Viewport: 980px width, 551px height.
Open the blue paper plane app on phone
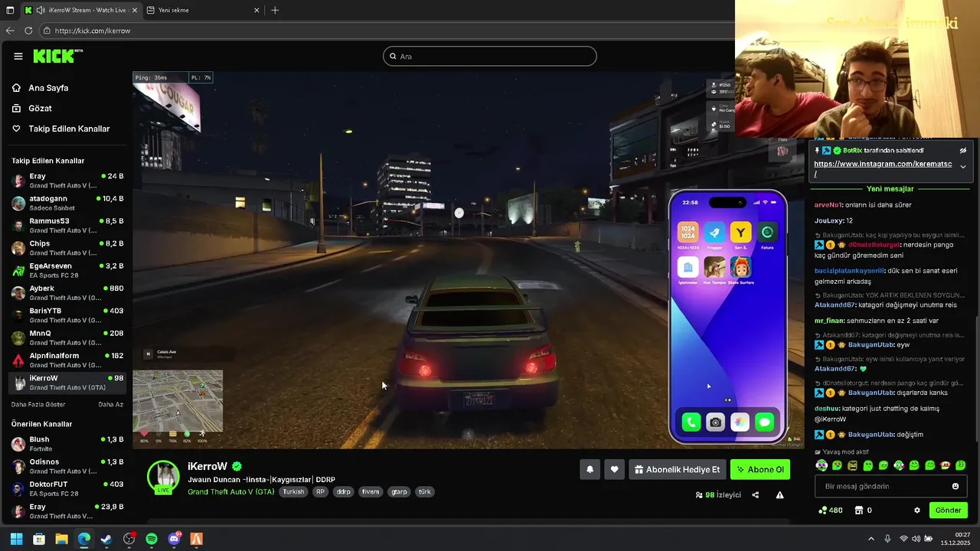coord(714,233)
